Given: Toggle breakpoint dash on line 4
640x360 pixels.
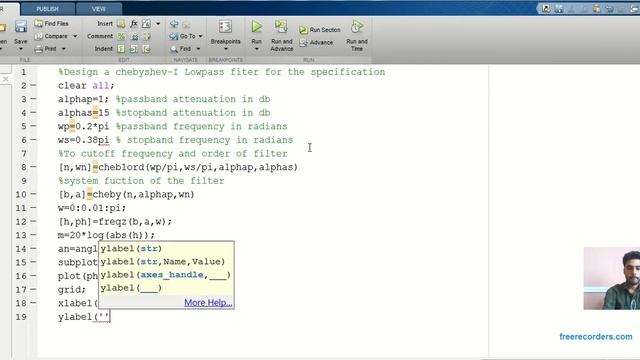Looking at the screenshot, I should [33, 112].
